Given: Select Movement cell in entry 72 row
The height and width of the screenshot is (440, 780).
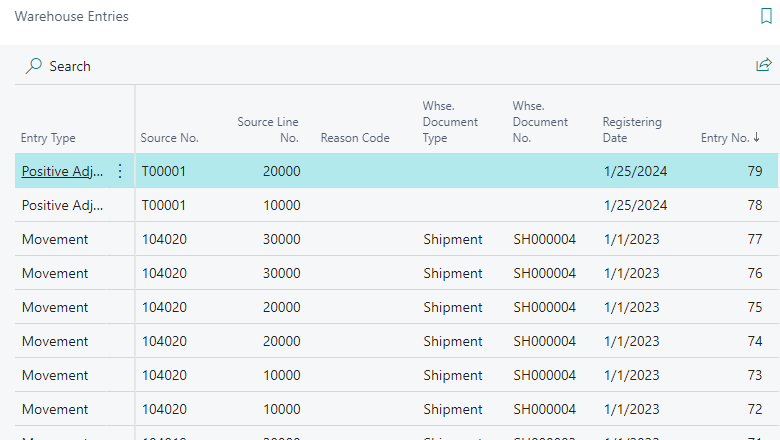Looking at the screenshot, I should coord(55,409).
